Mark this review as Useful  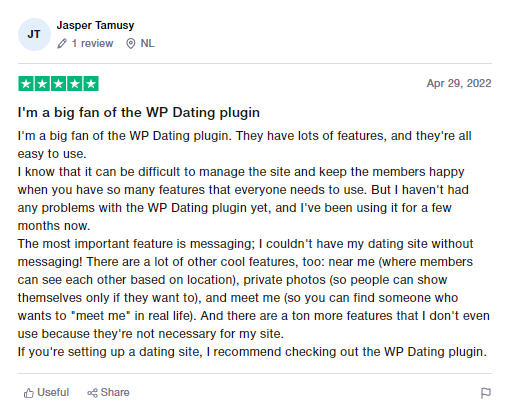(x=46, y=393)
